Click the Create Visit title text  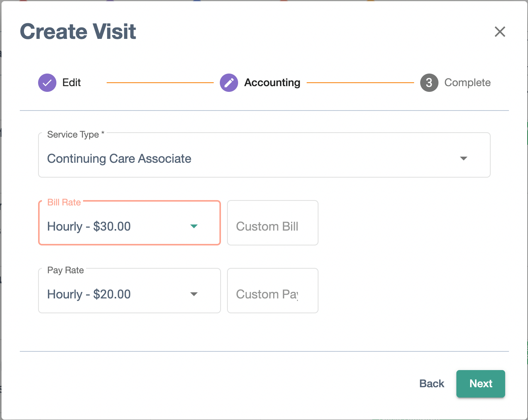(x=78, y=32)
